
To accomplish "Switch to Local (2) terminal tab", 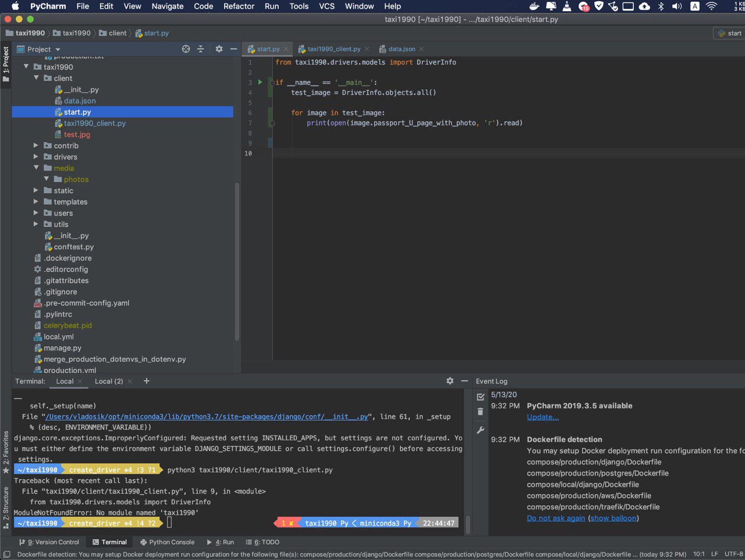I will pos(109,381).
